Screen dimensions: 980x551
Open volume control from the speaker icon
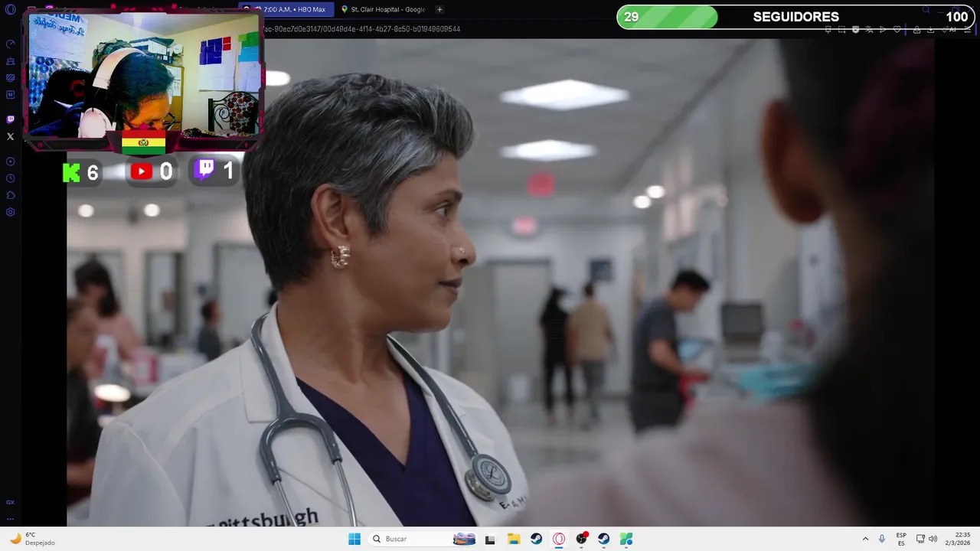click(933, 539)
